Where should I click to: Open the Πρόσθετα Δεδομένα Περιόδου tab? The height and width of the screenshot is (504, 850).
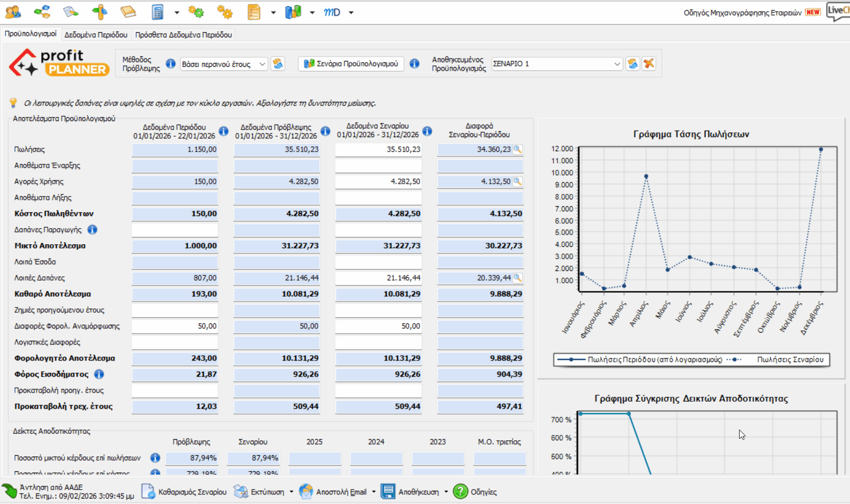pos(183,35)
